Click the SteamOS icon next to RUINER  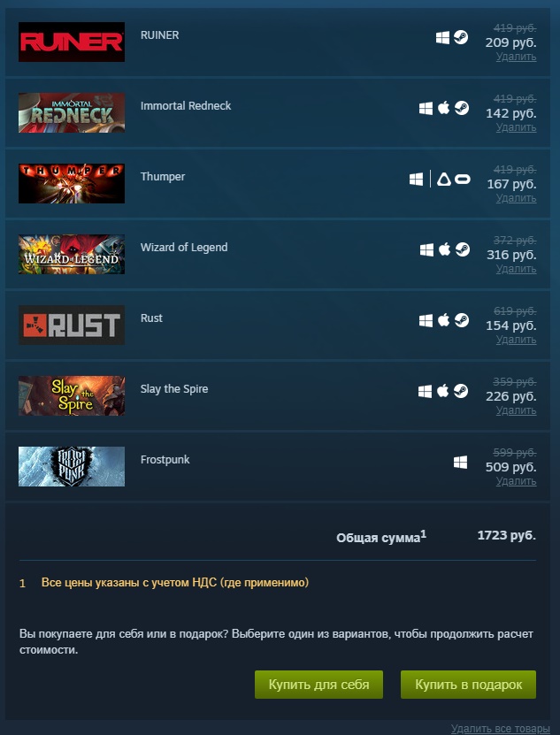click(461, 37)
